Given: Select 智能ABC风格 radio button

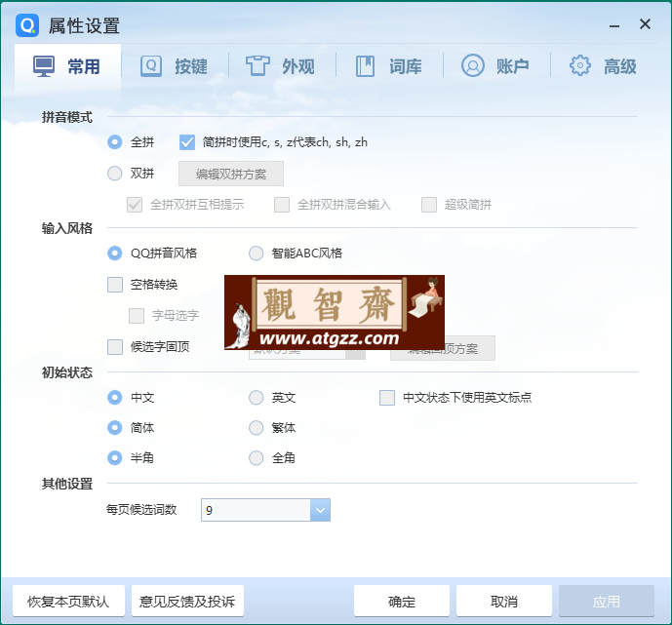Looking at the screenshot, I should click(x=257, y=254).
